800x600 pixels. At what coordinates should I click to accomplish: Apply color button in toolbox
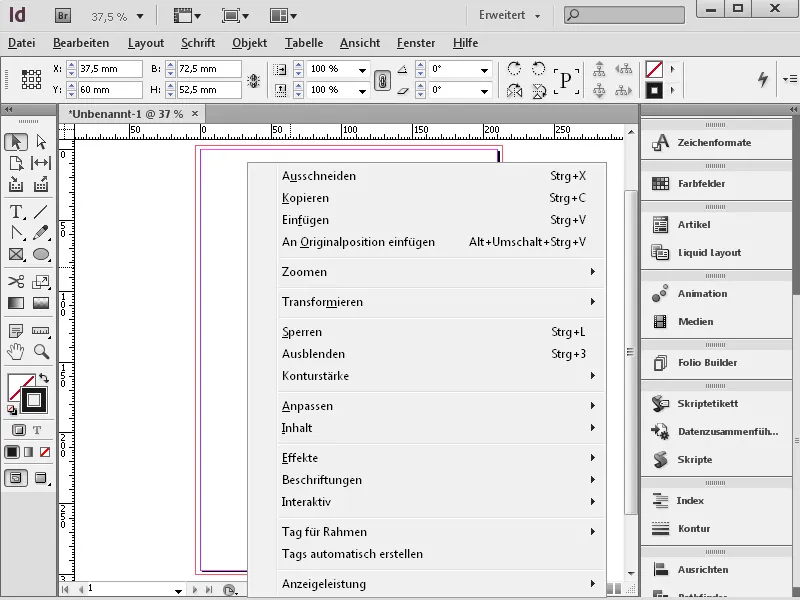click(x=12, y=452)
